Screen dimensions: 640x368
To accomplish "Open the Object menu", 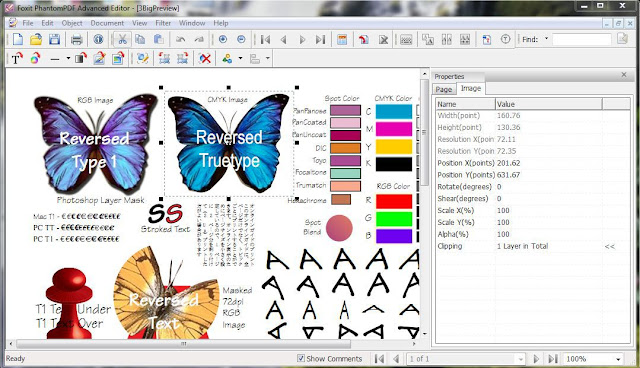I will (72, 23).
